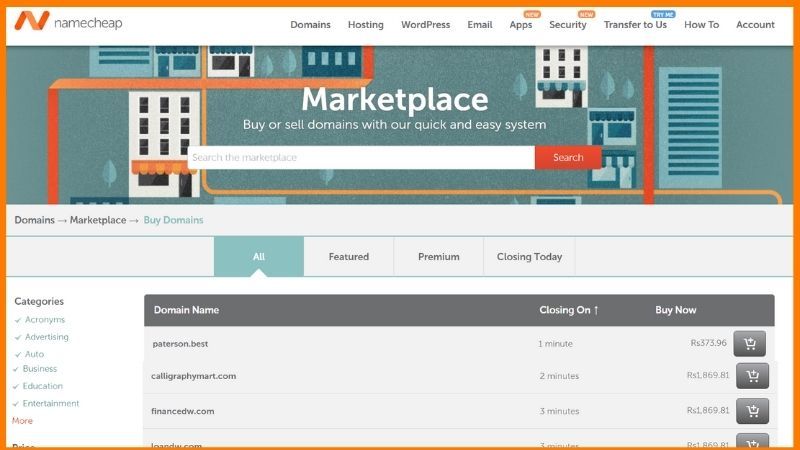Screen dimensions: 800x450
Task: Switch to Closing Today tab
Action: coord(529,257)
